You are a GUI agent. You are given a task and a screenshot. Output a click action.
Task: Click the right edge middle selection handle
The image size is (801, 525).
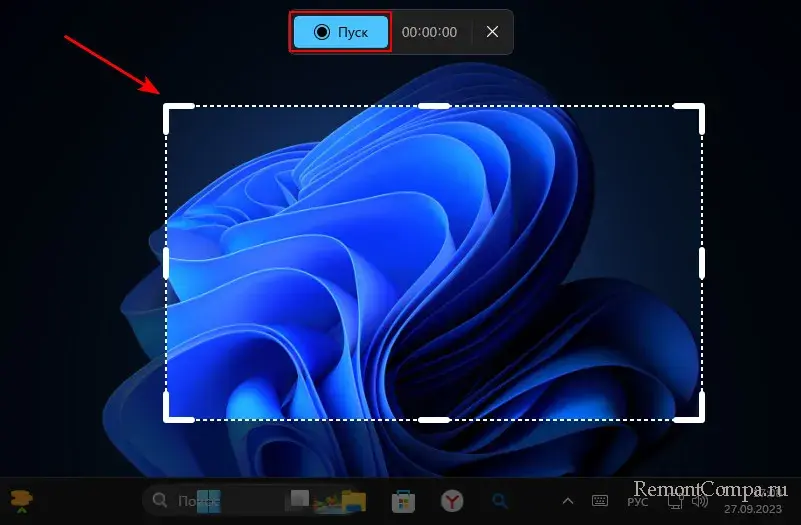tap(702, 263)
